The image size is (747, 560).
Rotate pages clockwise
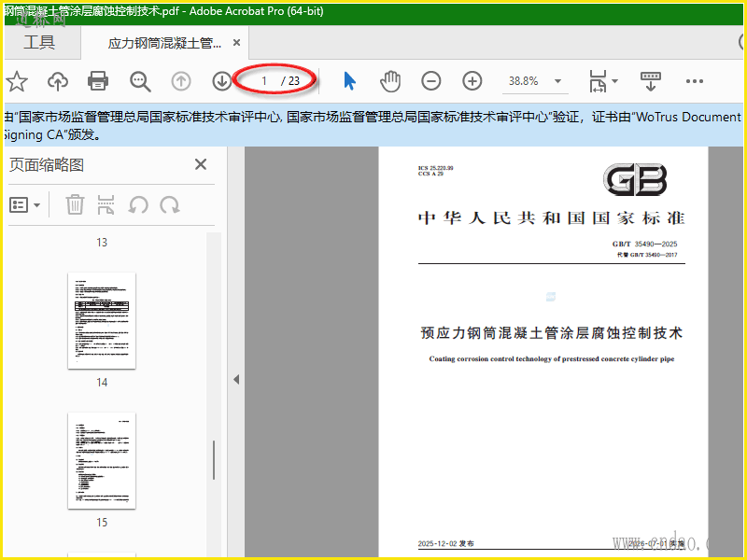[x=170, y=205]
